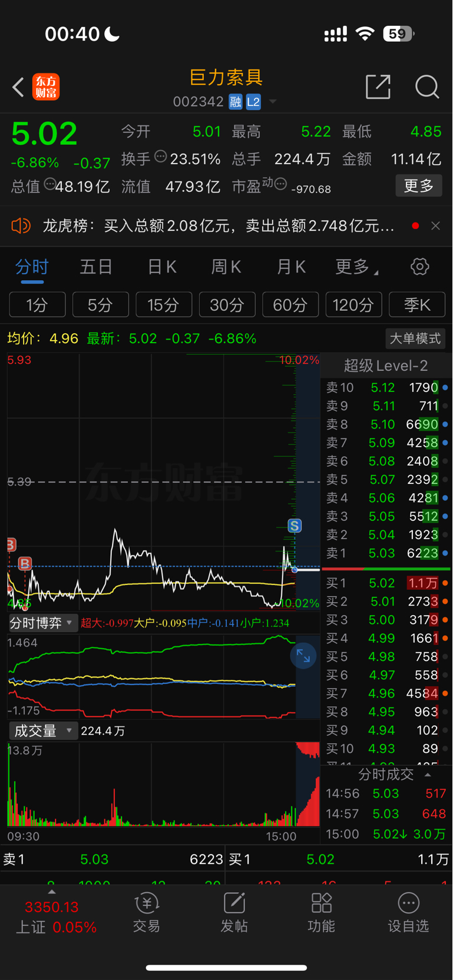Tap the battery indicator in status bar
Image resolution: width=453 pixels, height=980 pixels.
tap(399, 34)
